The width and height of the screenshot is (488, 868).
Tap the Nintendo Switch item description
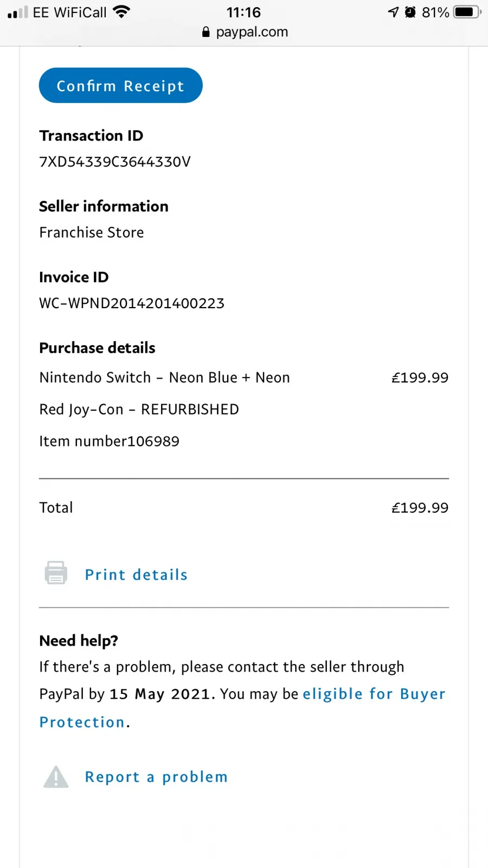click(165, 393)
